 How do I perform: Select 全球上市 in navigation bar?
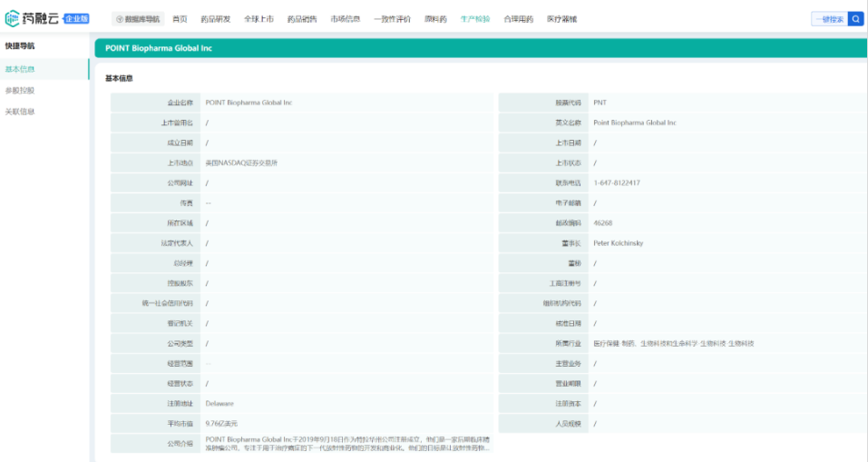click(258, 19)
